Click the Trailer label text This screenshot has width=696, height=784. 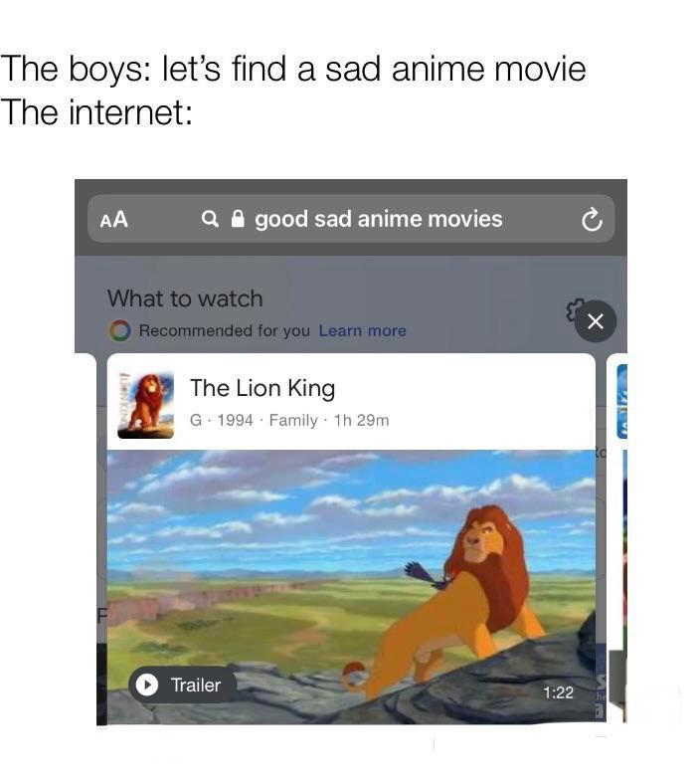click(195, 685)
